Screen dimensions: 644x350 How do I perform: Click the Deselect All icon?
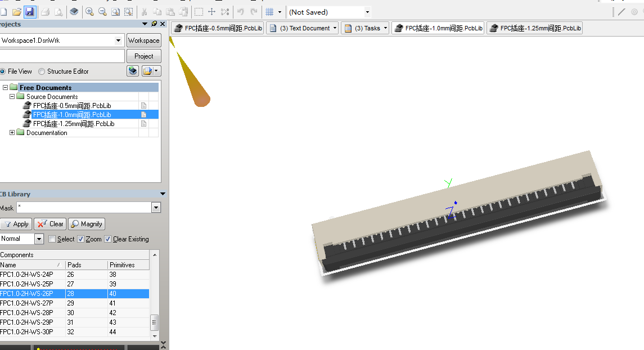click(x=225, y=12)
